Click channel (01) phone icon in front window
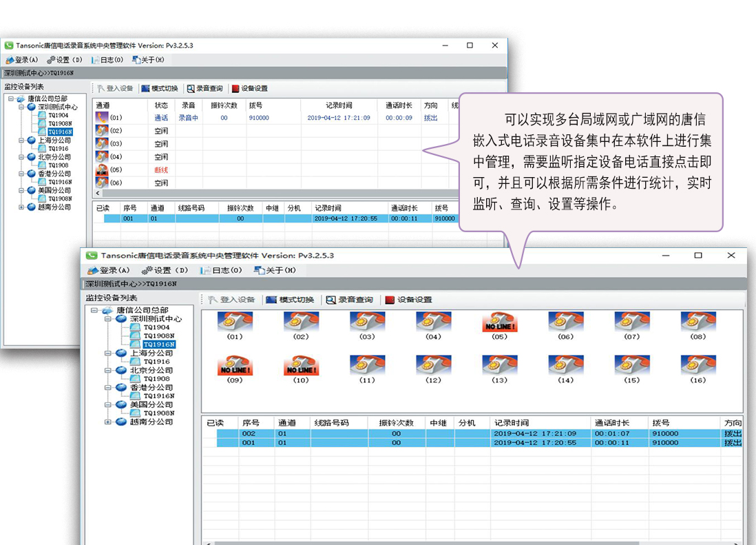Screen dimensions: 756x545 point(235,322)
